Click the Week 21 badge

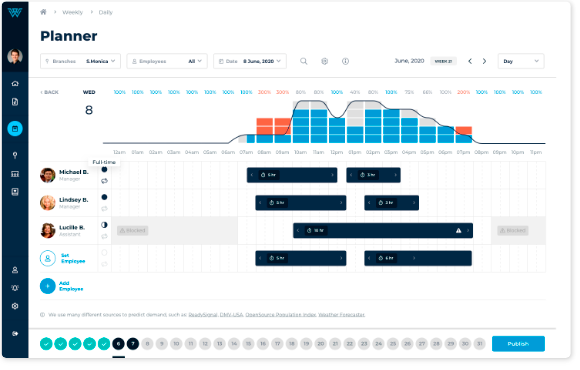point(443,61)
